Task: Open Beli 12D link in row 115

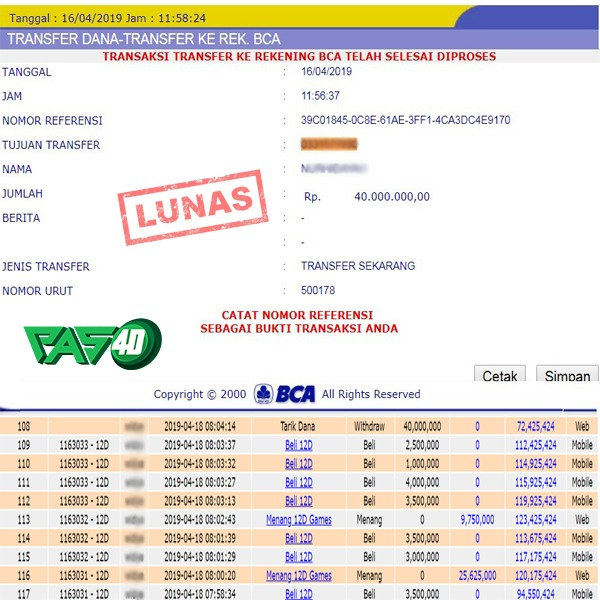Action: (299, 557)
